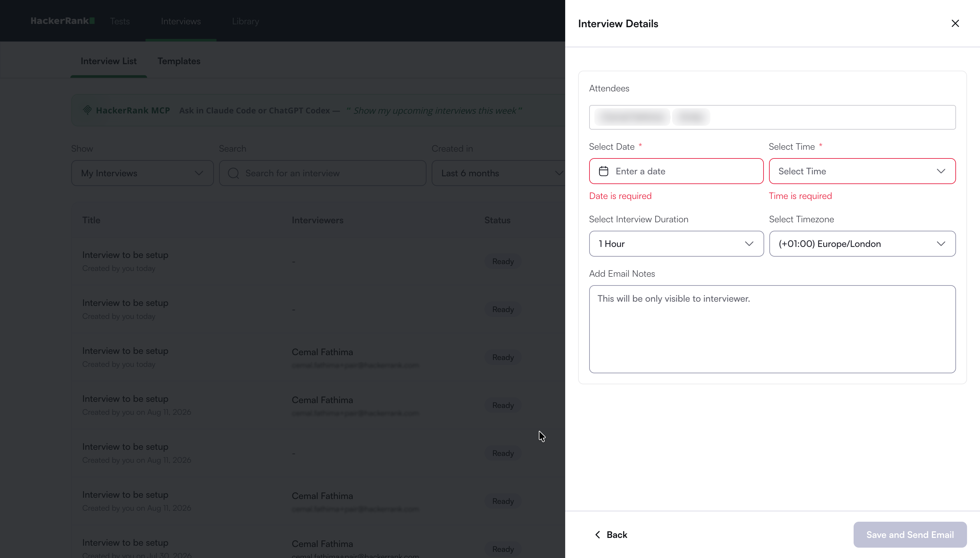The width and height of the screenshot is (980, 558).
Task: Click "Show my upcoming interviews this week" text
Action: point(435,110)
